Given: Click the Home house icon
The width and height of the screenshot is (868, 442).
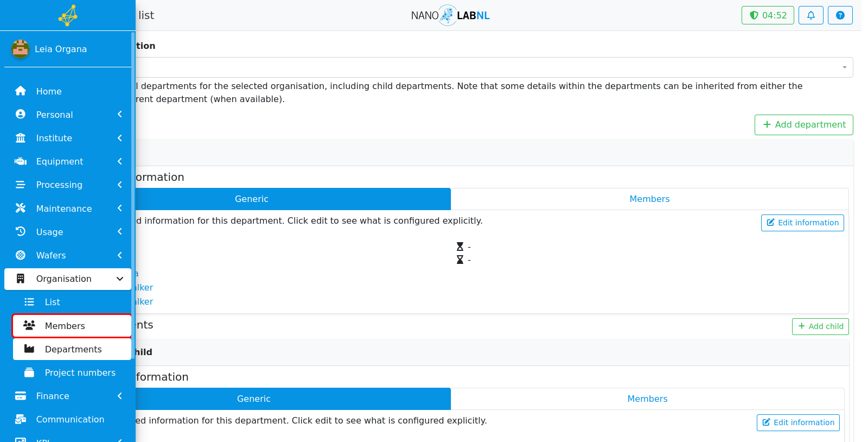Looking at the screenshot, I should (x=21, y=91).
